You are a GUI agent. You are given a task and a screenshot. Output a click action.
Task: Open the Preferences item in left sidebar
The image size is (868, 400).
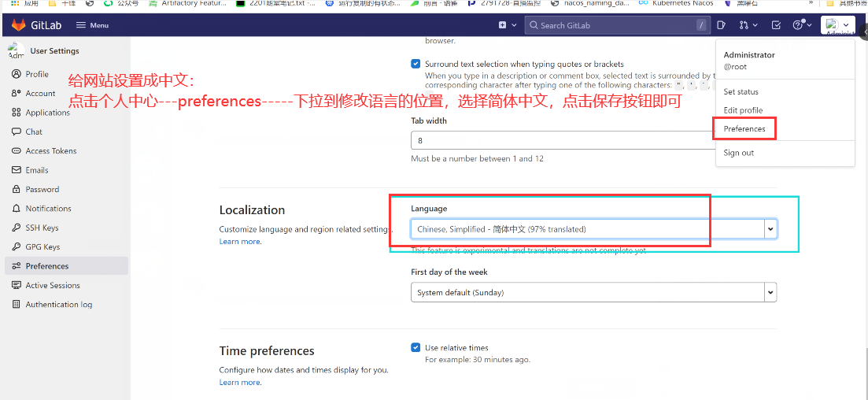click(x=66, y=266)
